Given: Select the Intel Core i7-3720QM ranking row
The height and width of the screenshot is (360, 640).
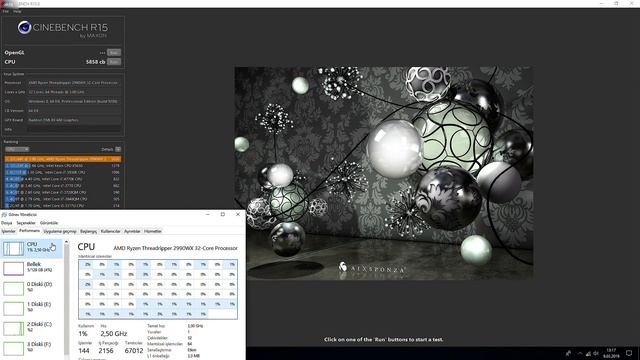Looking at the screenshot, I should click(x=62, y=192).
